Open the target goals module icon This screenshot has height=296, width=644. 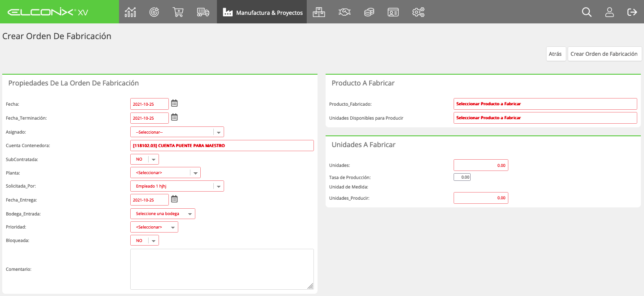pos(154,12)
